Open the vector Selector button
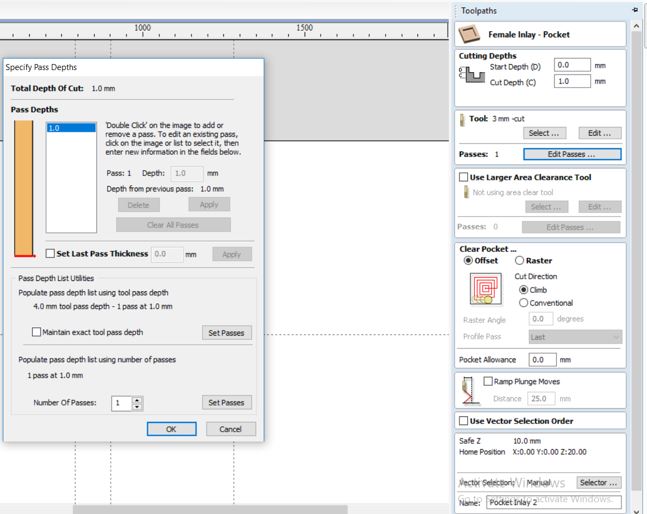 [x=599, y=482]
